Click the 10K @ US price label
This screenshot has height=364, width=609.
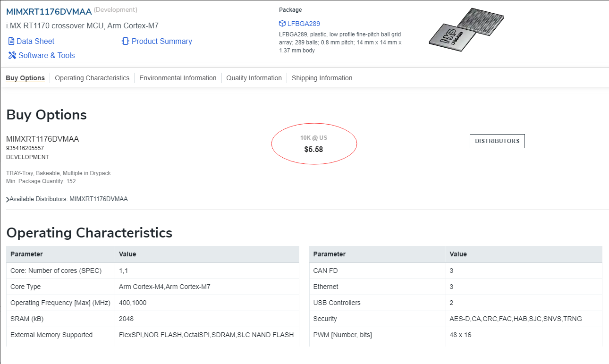point(313,138)
